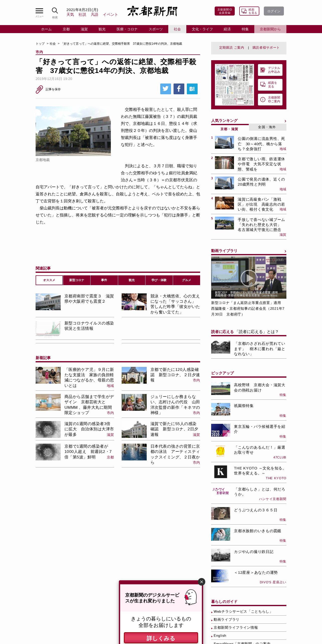Click 詳しくみる in the popup
322x644 pixels.
click(x=161, y=638)
